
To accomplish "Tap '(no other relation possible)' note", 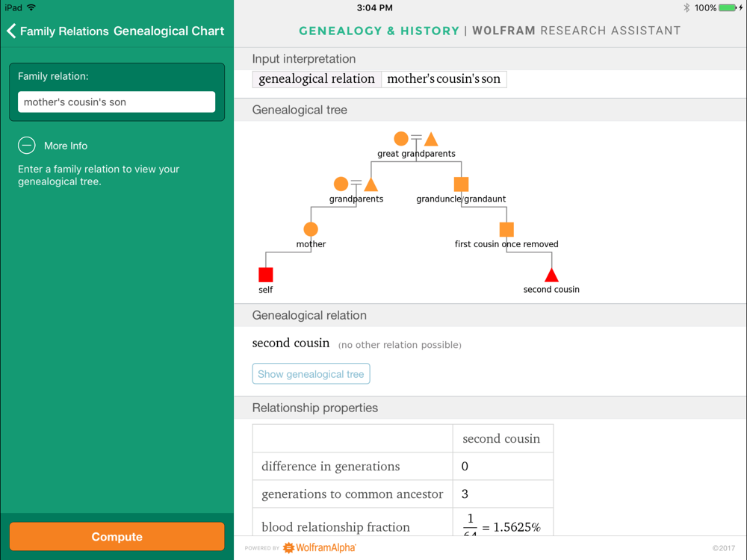I will [x=400, y=345].
